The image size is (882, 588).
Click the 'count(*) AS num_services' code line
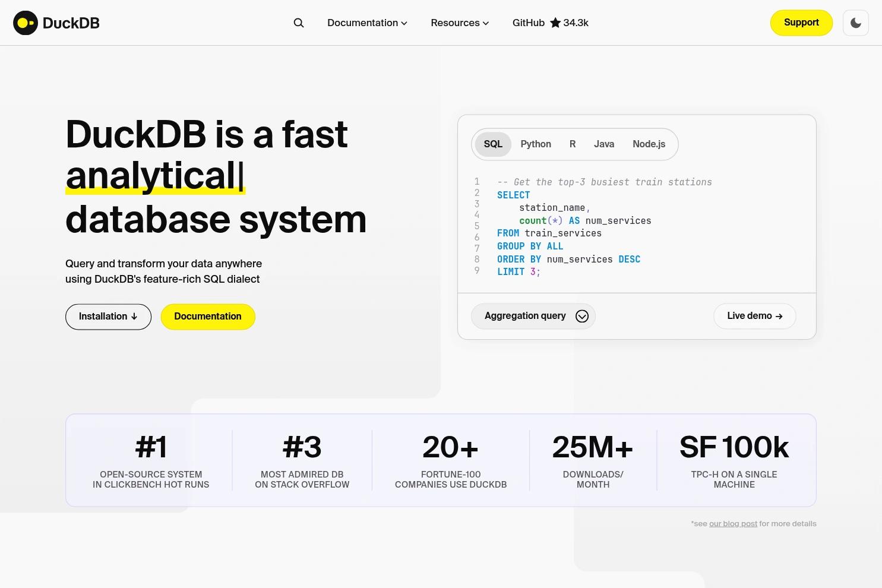tap(585, 221)
